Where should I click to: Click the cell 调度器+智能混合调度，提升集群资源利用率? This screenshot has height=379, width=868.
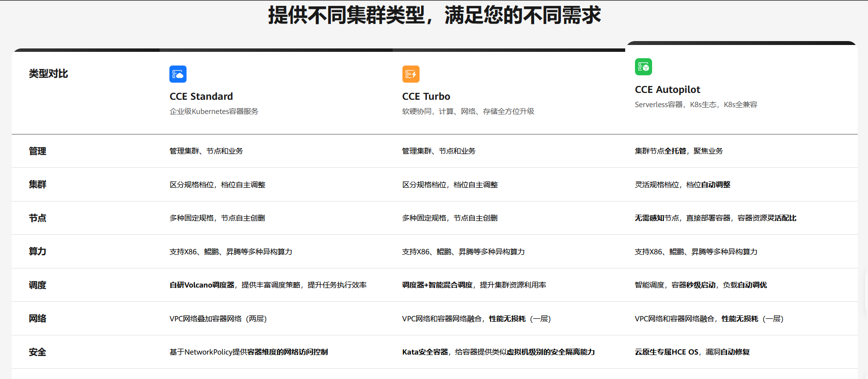point(474,285)
